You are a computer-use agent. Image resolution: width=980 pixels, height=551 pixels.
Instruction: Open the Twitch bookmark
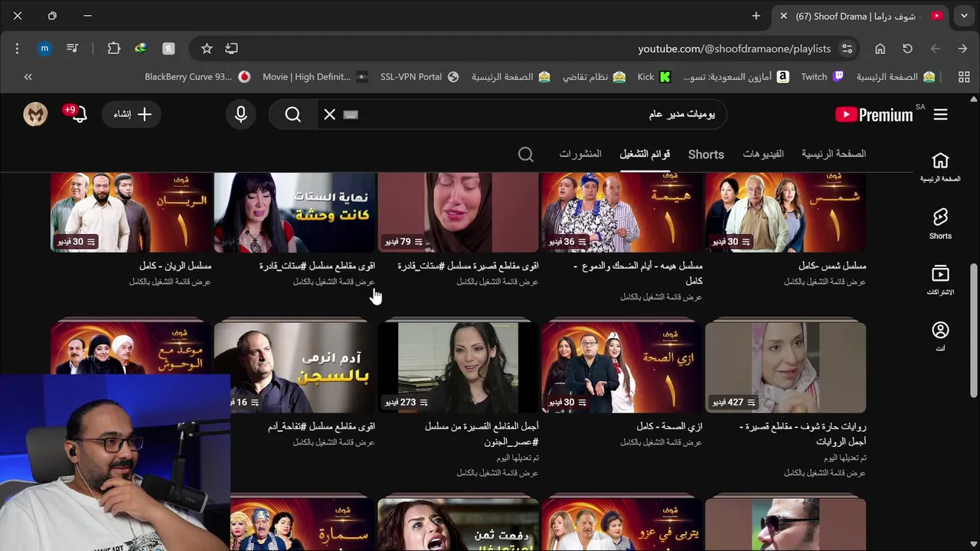click(822, 77)
